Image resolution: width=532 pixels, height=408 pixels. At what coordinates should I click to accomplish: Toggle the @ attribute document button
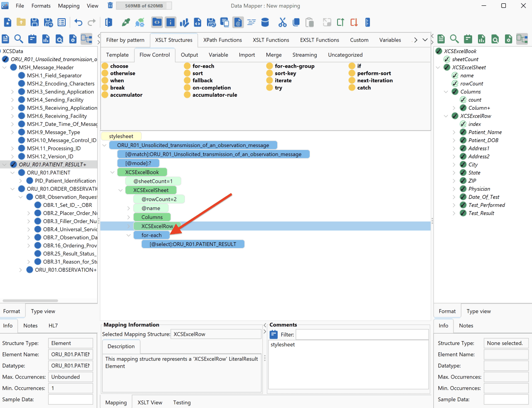point(238,22)
